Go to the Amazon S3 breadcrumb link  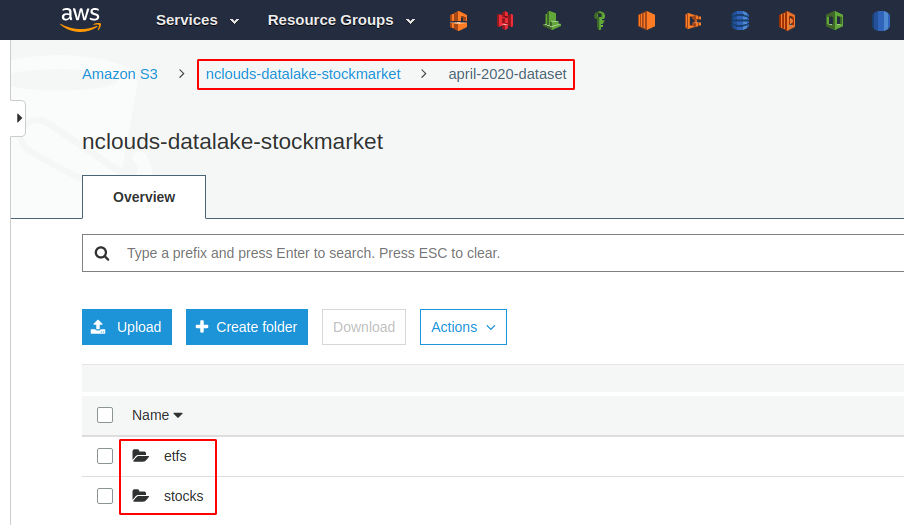tap(120, 74)
